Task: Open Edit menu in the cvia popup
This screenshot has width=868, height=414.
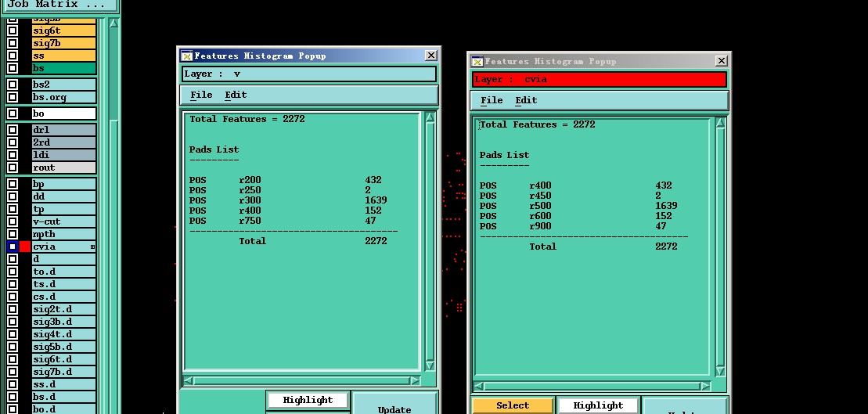Action: [x=526, y=100]
